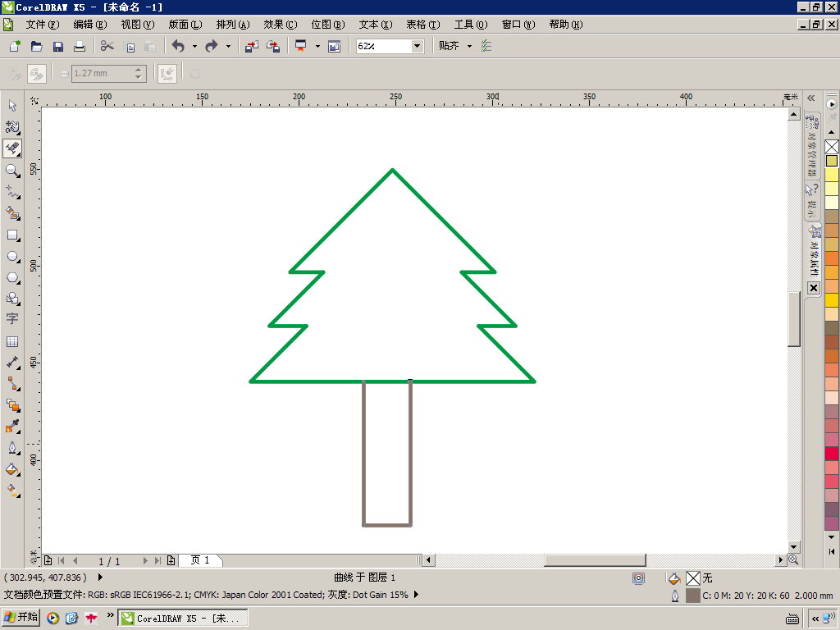Undo the last action
This screenshot has height=630, width=840.
tap(178, 46)
